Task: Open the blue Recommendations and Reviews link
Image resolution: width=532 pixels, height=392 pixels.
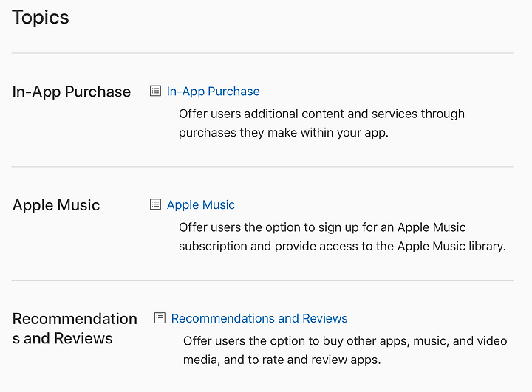Action: [259, 318]
